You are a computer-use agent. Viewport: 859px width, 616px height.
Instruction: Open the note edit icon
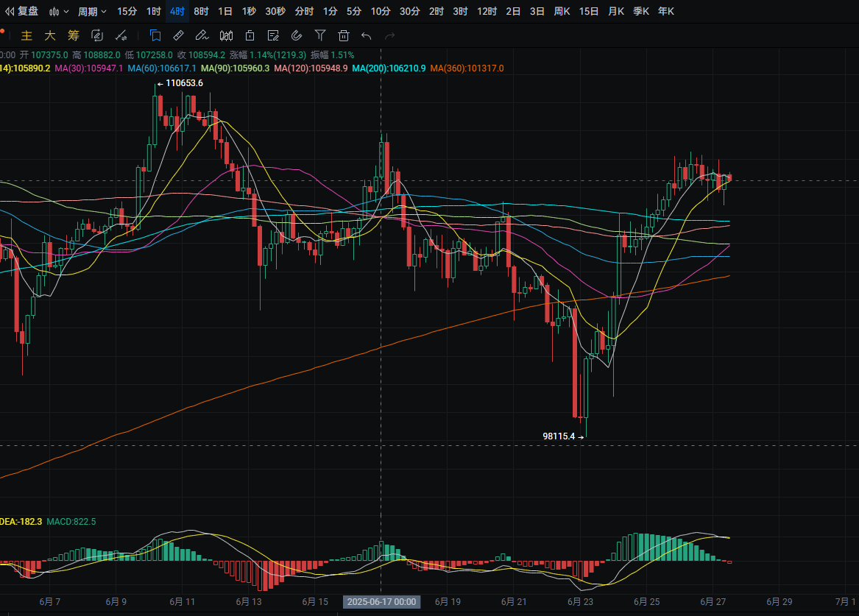273,35
